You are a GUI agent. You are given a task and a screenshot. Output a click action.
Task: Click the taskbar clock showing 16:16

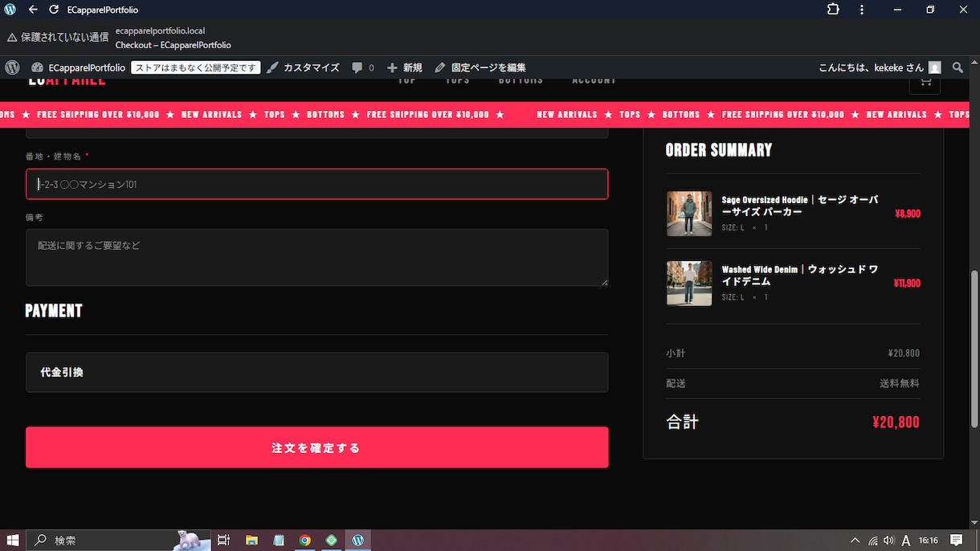[929, 541]
